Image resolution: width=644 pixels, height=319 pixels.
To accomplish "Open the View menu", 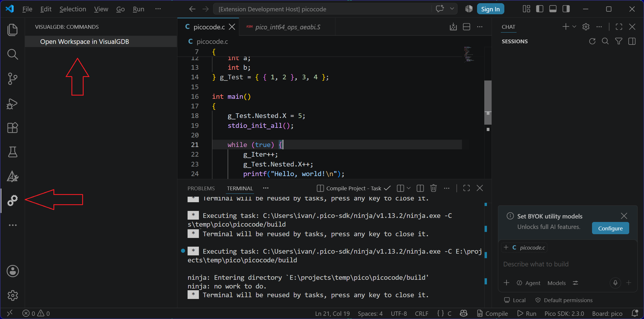I will (101, 9).
